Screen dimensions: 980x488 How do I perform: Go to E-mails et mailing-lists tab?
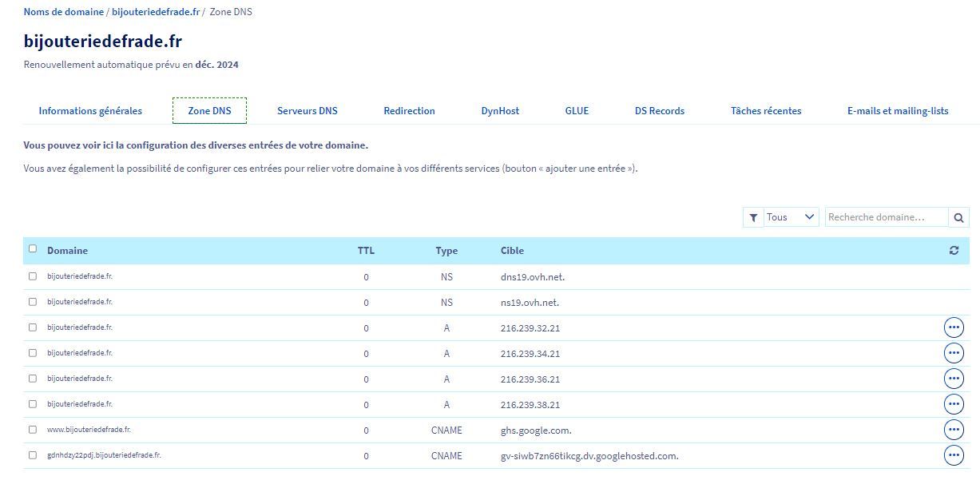(898, 111)
